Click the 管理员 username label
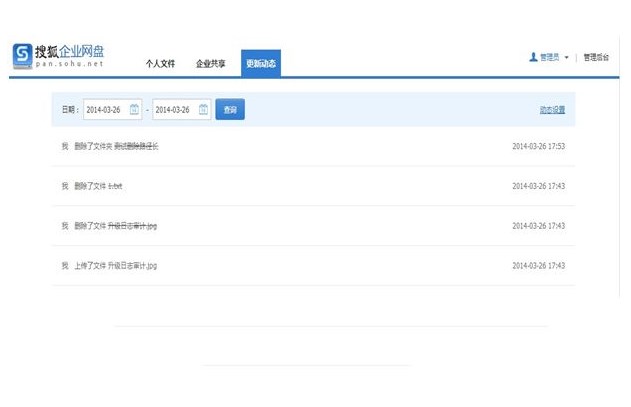 pos(549,58)
